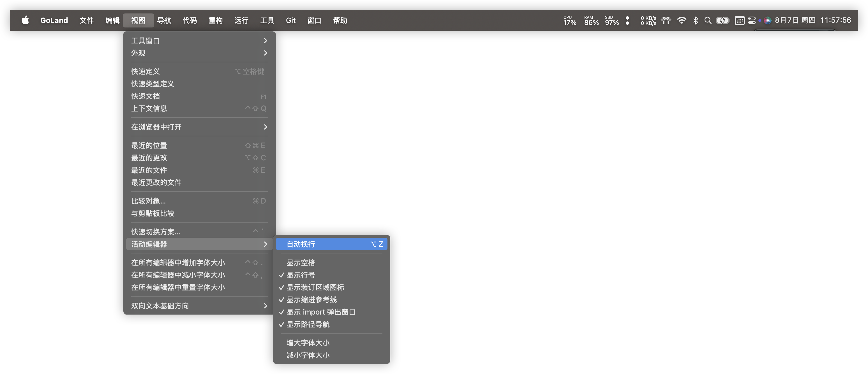This screenshot has height=374, width=868.
Task: Open the CPU usage monitor icon
Action: 569,20
